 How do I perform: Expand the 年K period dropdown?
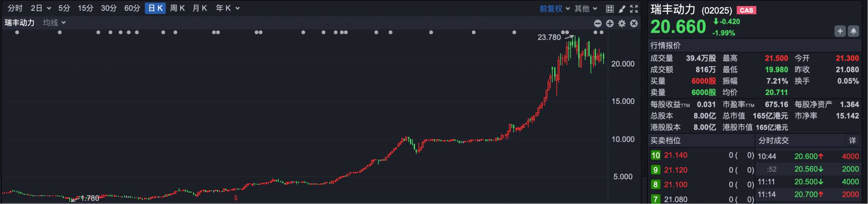[227, 8]
